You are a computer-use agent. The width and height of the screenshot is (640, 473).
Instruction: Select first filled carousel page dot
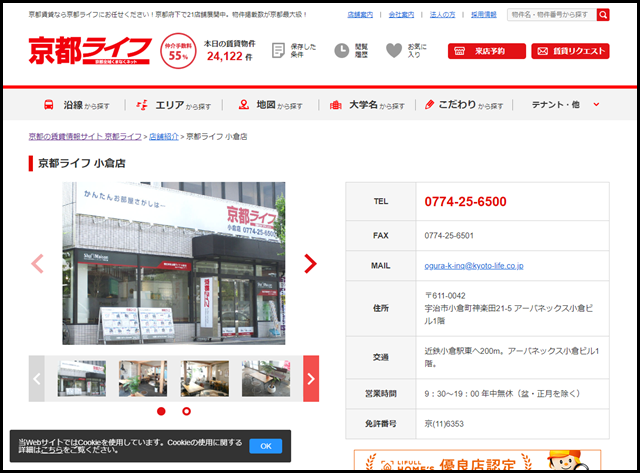coord(161,411)
